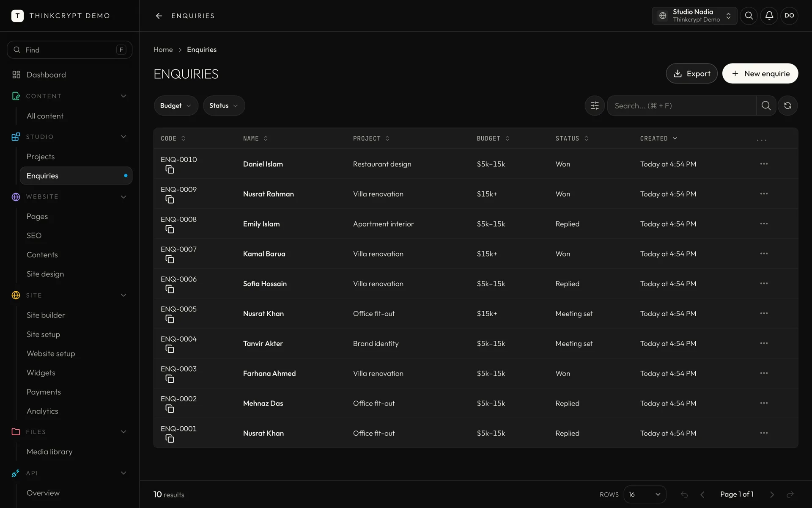Open the Budget filter dropdown

coord(176,105)
